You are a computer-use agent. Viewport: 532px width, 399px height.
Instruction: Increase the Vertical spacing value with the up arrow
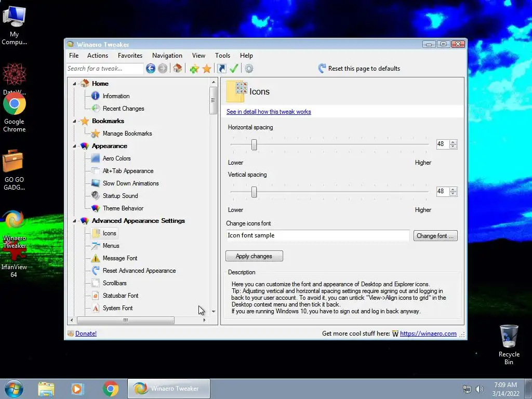[x=453, y=189]
